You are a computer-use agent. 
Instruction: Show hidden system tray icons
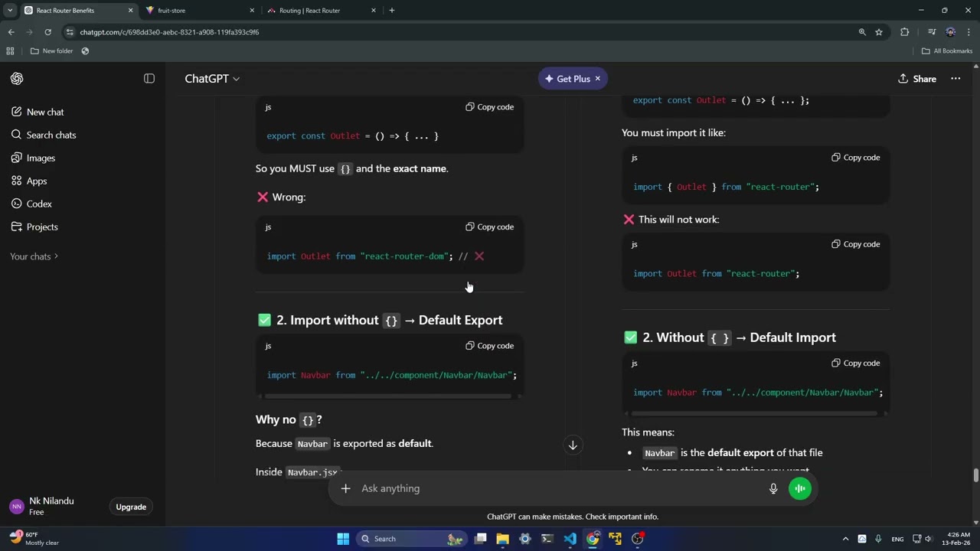click(845, 539)
